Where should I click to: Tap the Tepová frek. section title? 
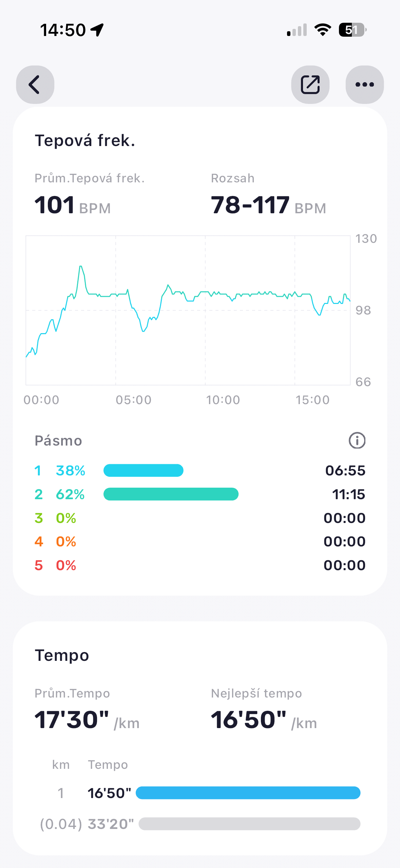click(85, 140)
